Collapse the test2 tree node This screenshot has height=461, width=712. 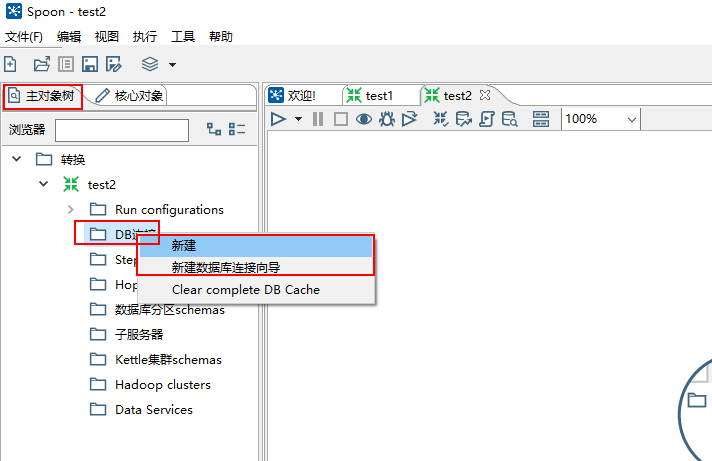click(44, 184)
